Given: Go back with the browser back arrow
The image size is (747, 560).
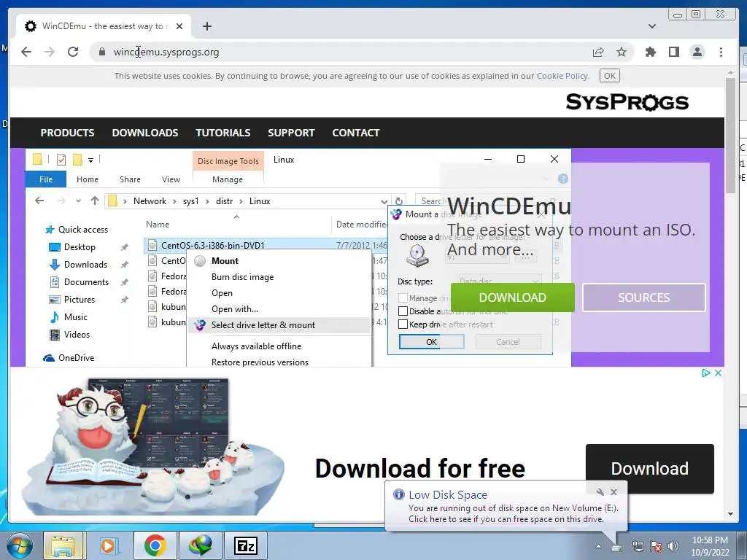Looking at the screenshot, I should coord(26,52).
